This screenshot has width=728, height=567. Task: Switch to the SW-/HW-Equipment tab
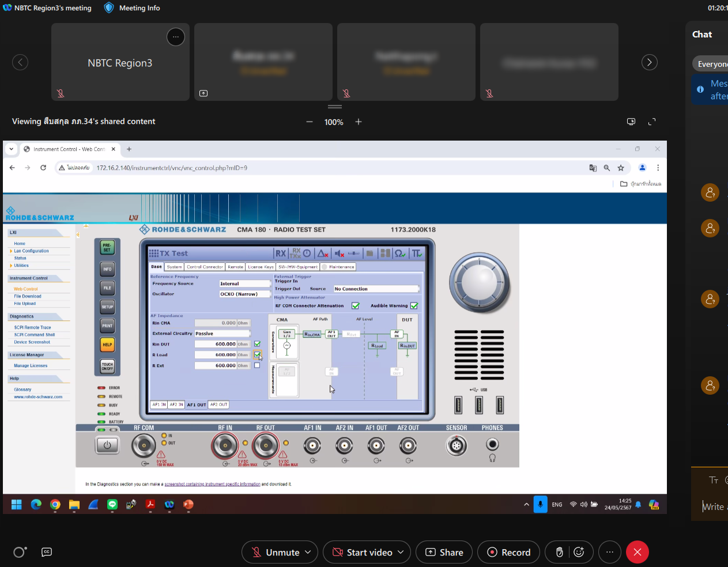coord(298,267)
